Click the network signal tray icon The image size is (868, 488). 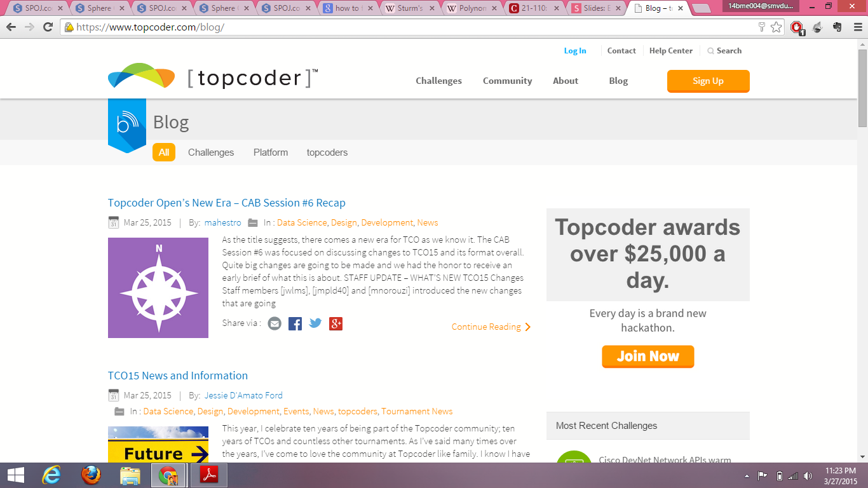coord(793,476)
